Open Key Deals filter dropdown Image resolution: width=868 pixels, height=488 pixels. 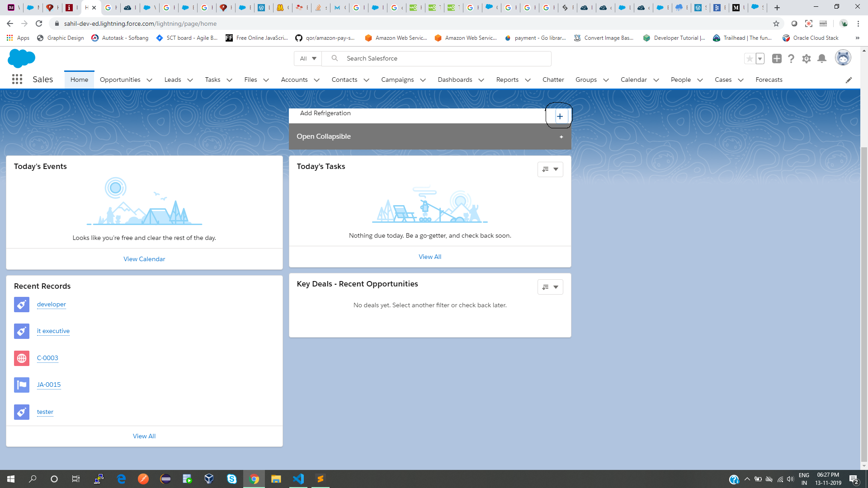click(x=550, y=287)
